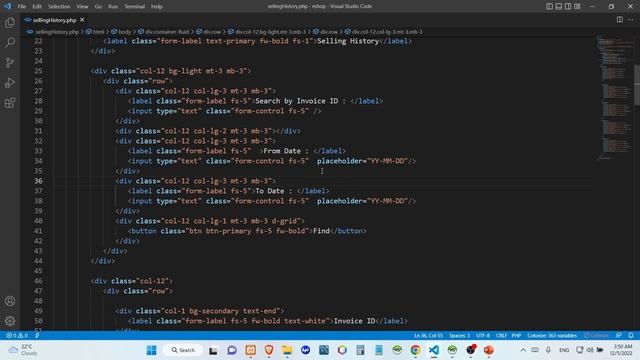The image size is (640, 360).
Task: Change encoding via UTF-8 status item
Action: click(483, 336)
